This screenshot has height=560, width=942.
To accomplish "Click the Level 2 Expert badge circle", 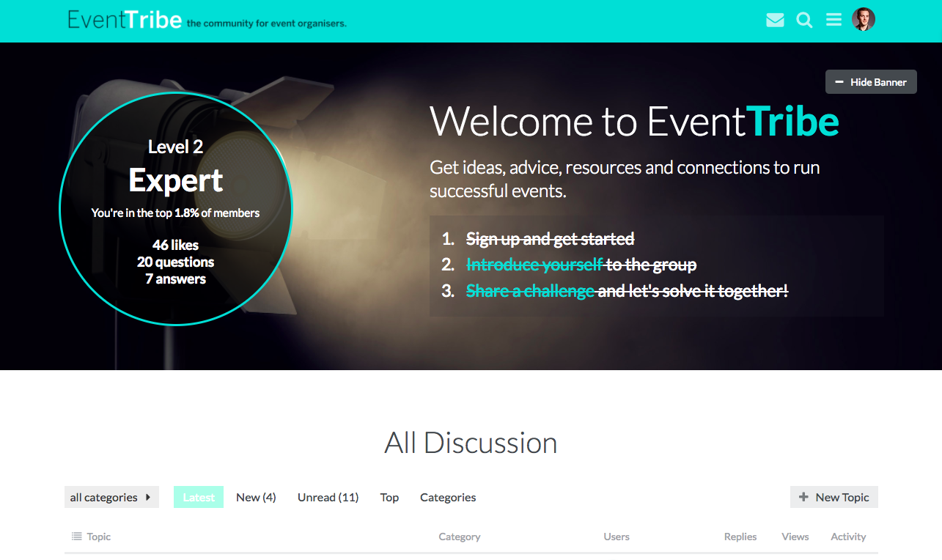I will tap(176, 210).
